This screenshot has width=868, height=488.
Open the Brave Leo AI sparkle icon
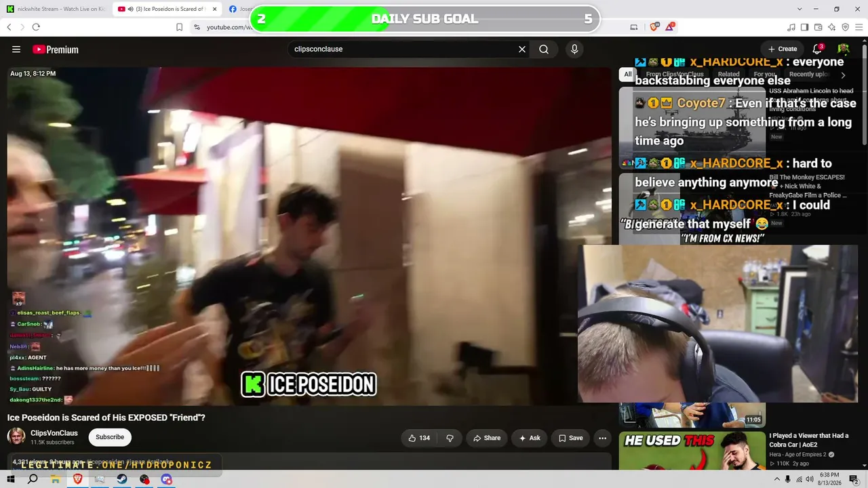(x=832, y=27)
